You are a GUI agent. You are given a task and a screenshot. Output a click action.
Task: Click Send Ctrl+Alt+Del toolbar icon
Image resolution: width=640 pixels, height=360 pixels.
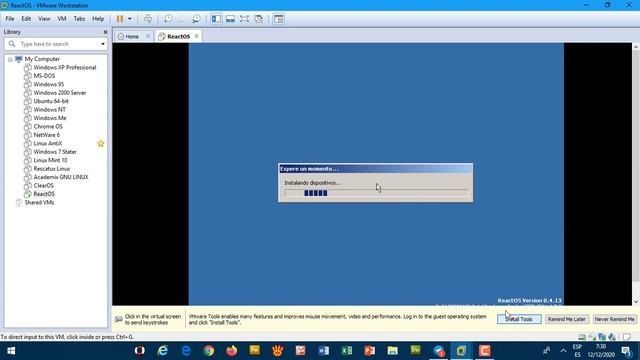pyautogui.click(x=148, y=19)
